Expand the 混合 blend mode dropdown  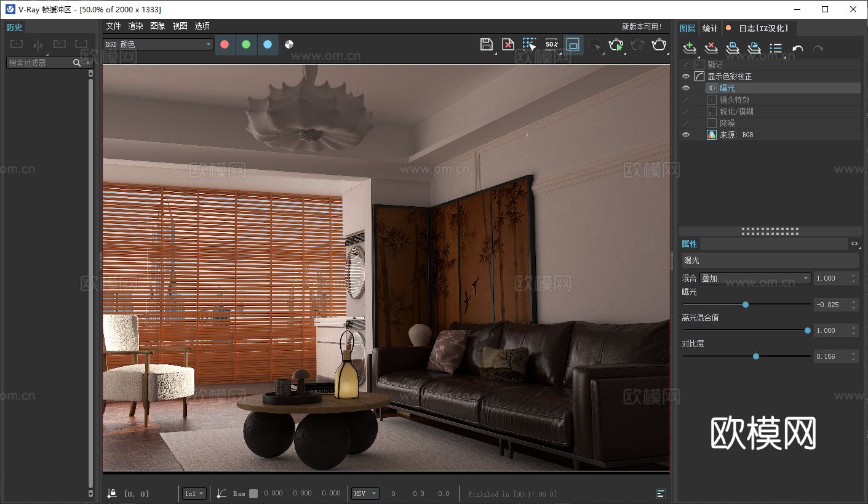click(x=755, y=278)
